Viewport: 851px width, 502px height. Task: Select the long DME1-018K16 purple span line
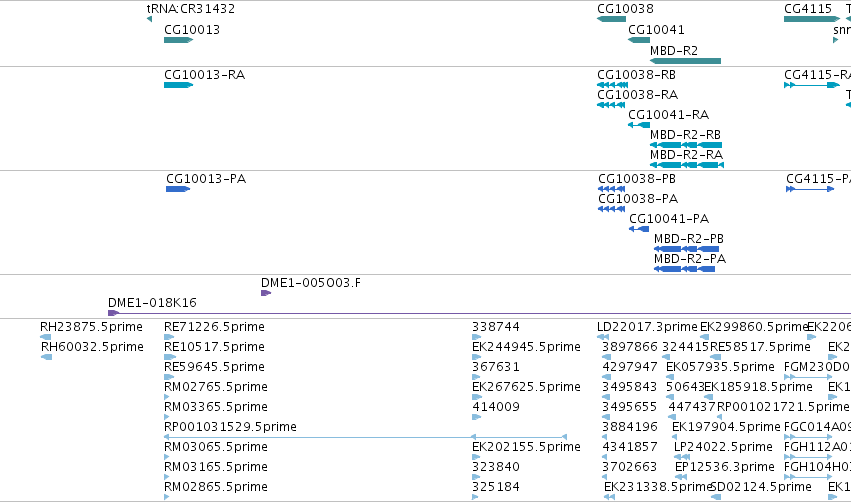tap(479, 313)
